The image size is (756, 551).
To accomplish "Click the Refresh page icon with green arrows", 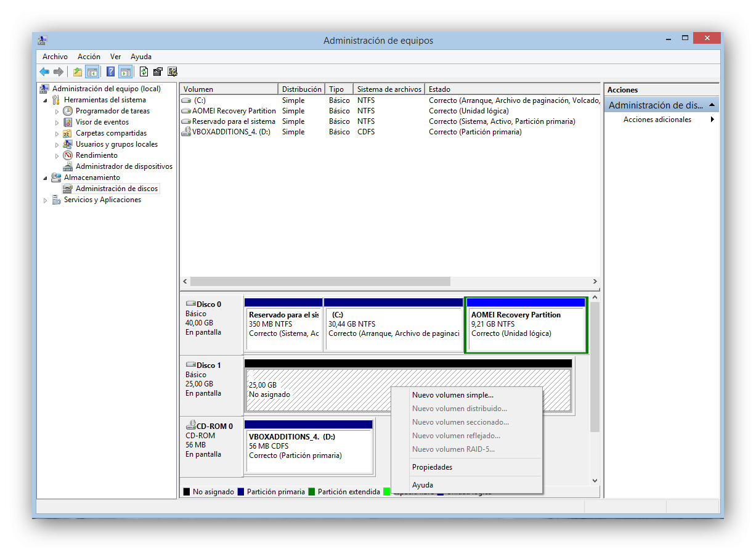I will pyautogui.click(x=144, y=71).
